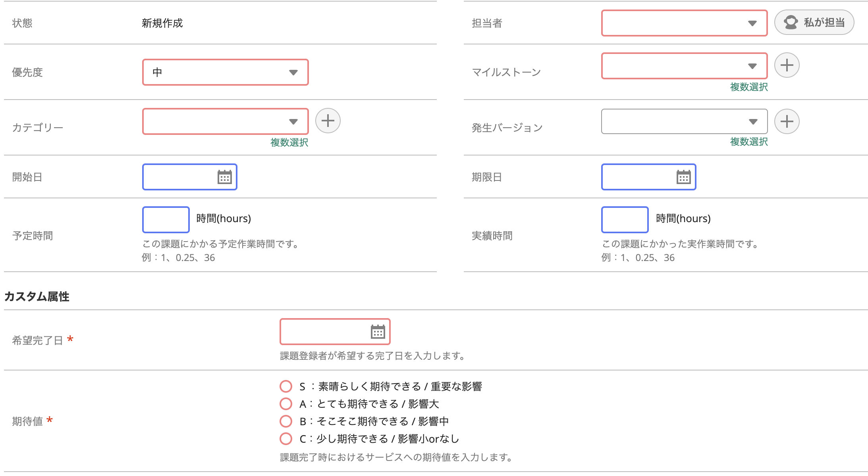
Task: Open the 希望完了日 calendar picker icon
Action: point(378,332)
